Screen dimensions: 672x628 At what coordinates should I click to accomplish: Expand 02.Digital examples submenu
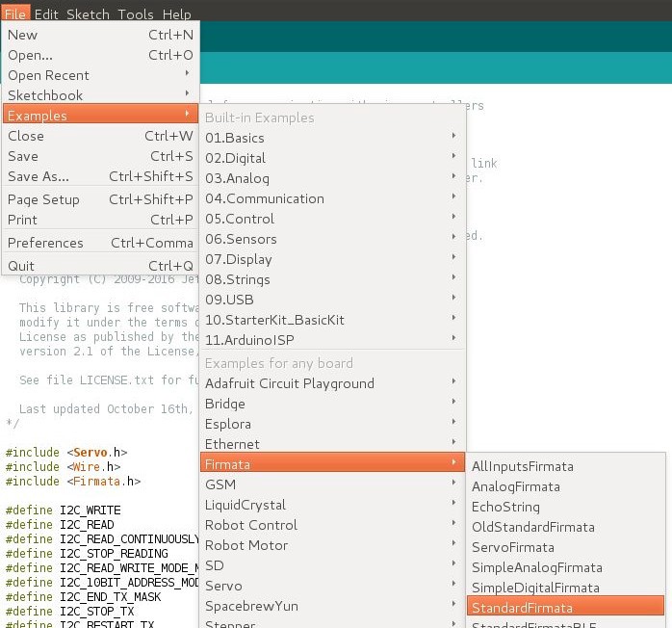pos(332,158)
